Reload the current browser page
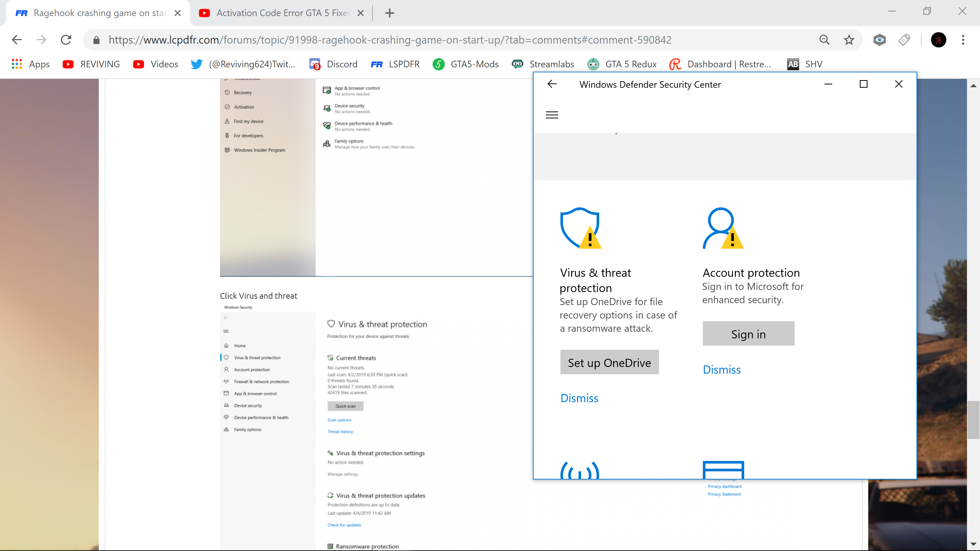Screen dimensions: 980x551 point(66,40)
